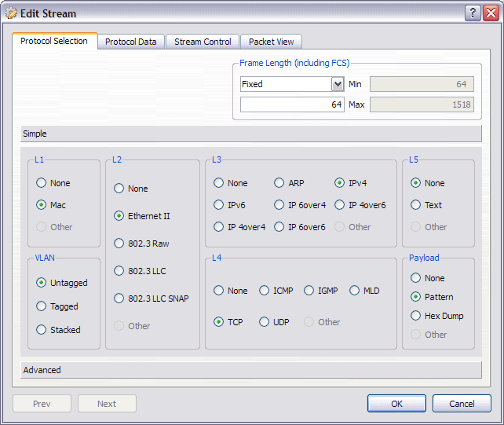Switch to the Protocol Data tab
This screenshot has width=504, height=425.
tap(131, 42)
